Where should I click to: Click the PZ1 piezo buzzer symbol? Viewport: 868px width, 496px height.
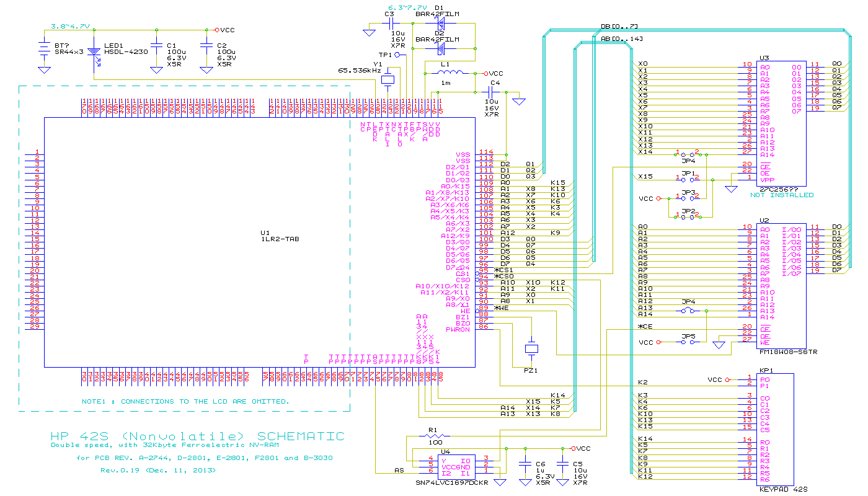[x=531, y=349]
